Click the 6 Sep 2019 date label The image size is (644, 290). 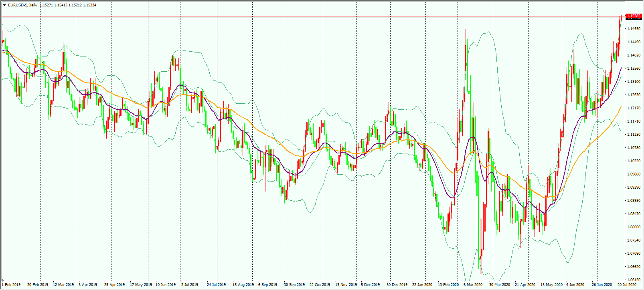click(x=268, y=285)
